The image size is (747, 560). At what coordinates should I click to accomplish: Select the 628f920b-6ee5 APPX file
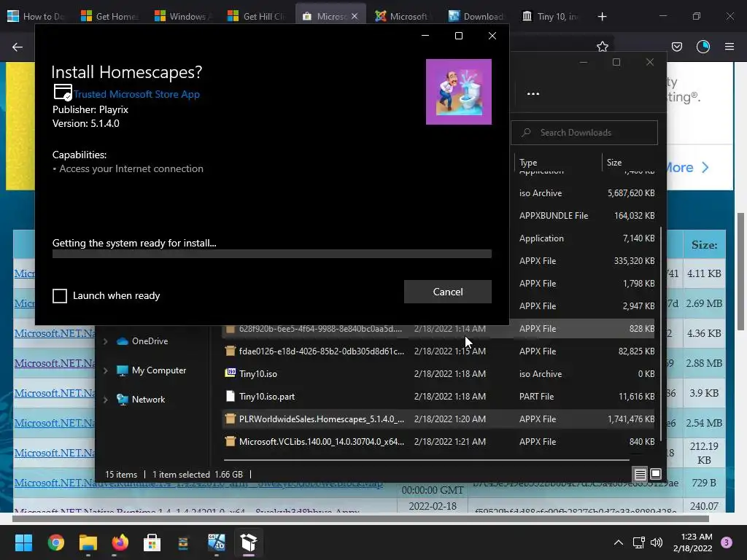438,329
